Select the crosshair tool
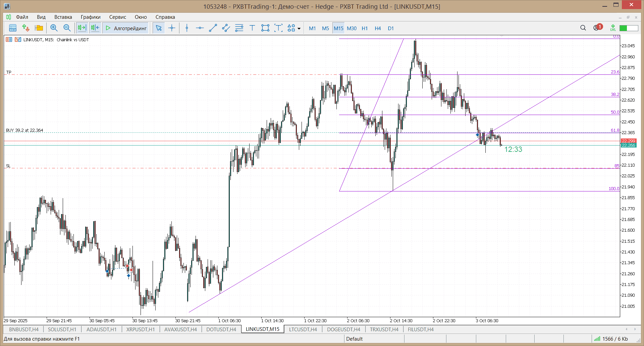This screenshot has width=644, height=346. tap(172, 28)
